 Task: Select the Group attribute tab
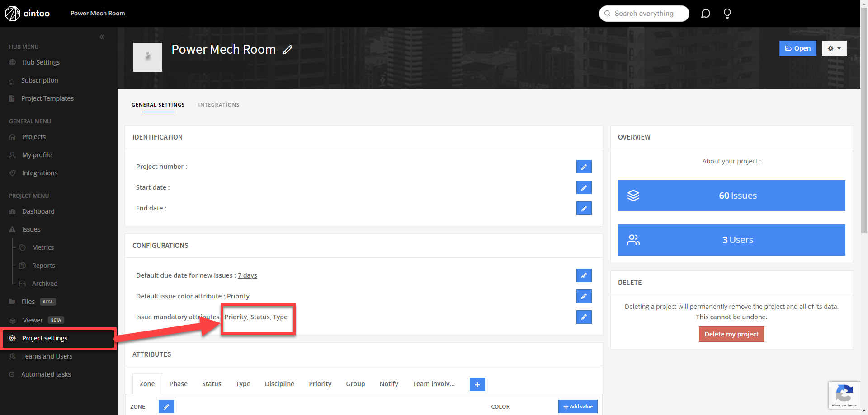point(355,384)
